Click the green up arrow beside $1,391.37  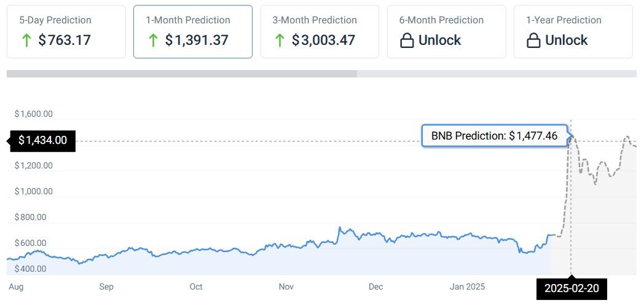153,41
